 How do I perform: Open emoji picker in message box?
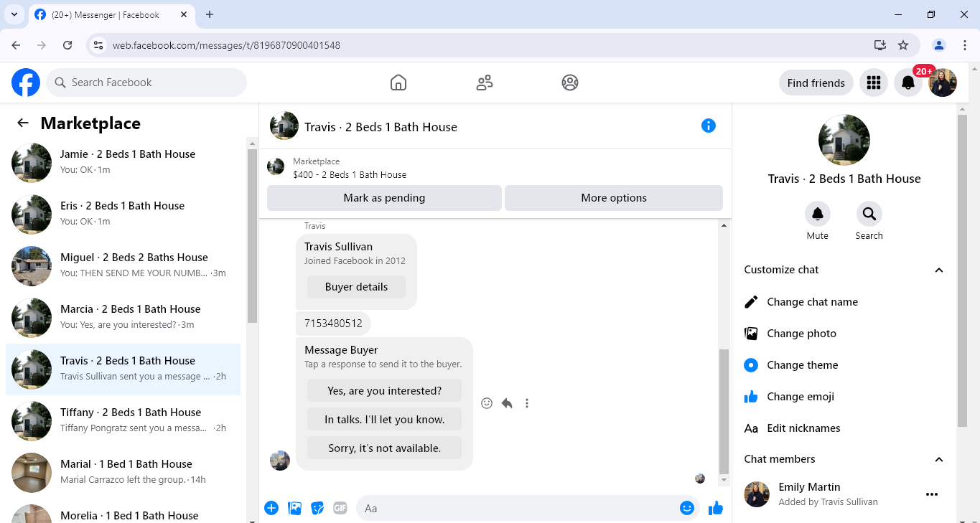tap(687, 508)
